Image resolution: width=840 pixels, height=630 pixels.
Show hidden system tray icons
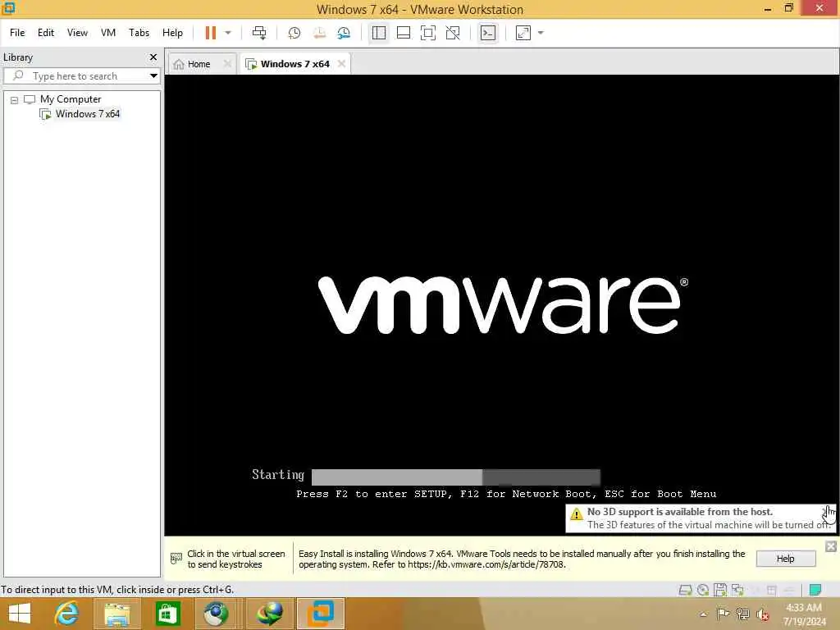pos(703,614)
